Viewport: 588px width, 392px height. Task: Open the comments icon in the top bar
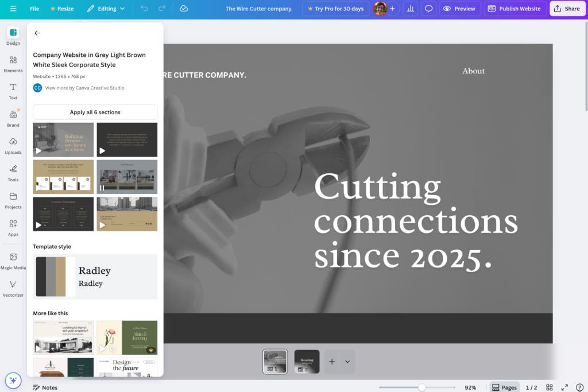coord(428,9)
